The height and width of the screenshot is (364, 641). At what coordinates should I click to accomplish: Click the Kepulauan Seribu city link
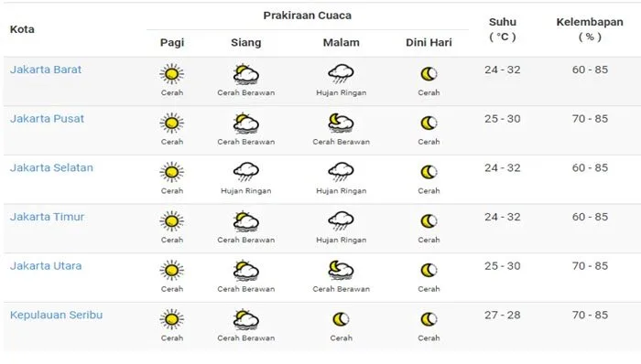point(57,315)
